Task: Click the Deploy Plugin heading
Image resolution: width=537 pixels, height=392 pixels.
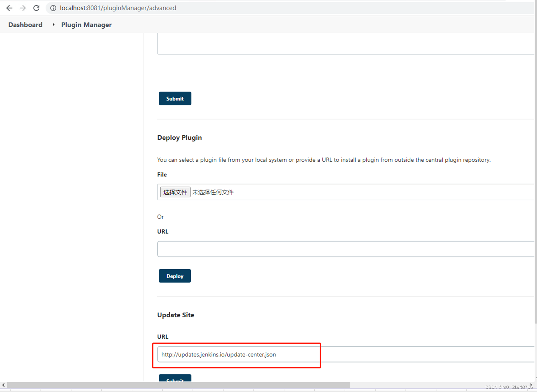Action: 180,137
